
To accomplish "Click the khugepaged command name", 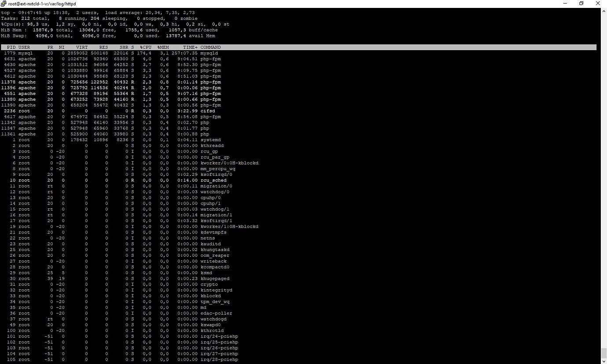I will tap(215, 278).
